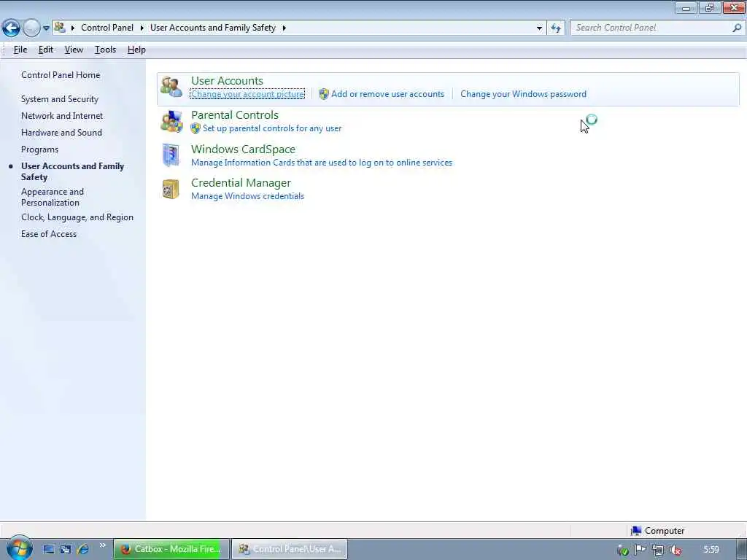Image resolution: width=747 pixels, height=560 pixels.
Task: Open the Windows CardSpace heading
Action: tap(243, 149)
